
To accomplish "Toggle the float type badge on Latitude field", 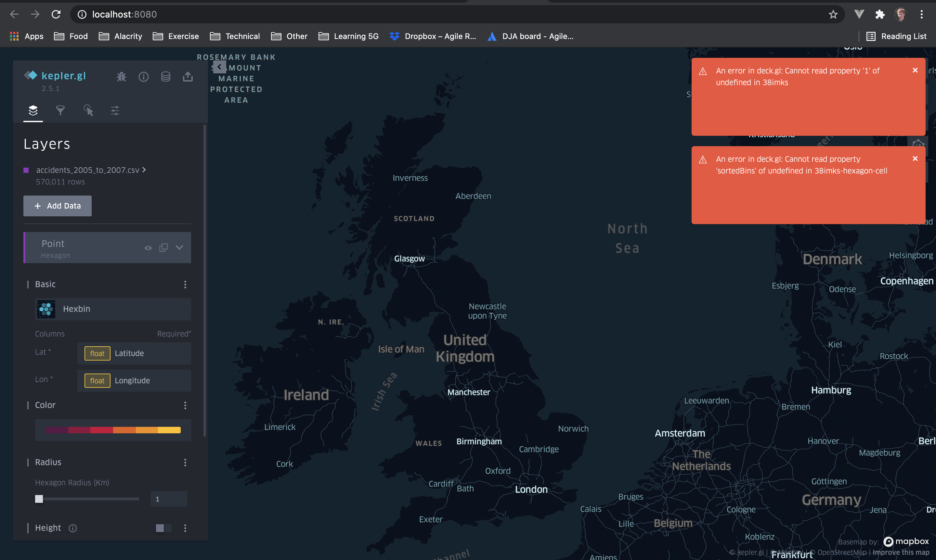I will [x=97, y=353].
